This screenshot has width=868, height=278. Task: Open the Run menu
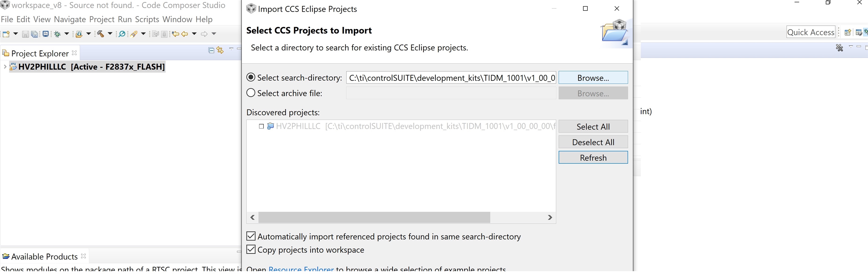(125, 19)
